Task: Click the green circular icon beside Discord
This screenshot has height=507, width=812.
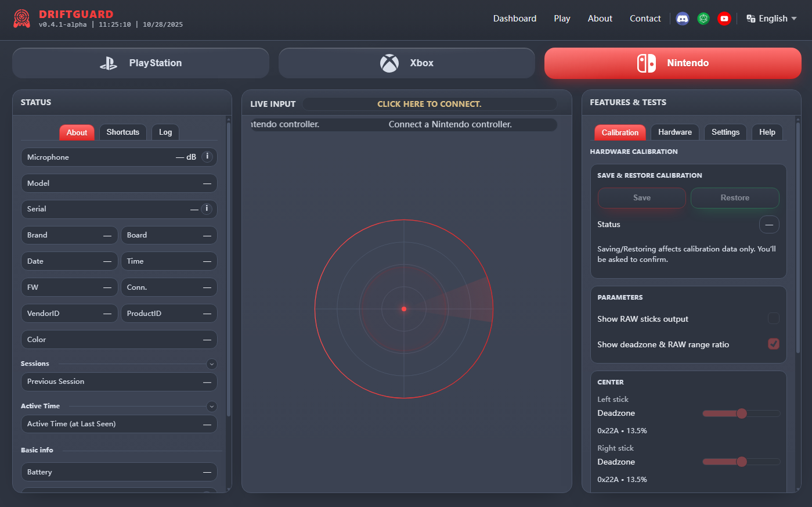Action: 703,19
